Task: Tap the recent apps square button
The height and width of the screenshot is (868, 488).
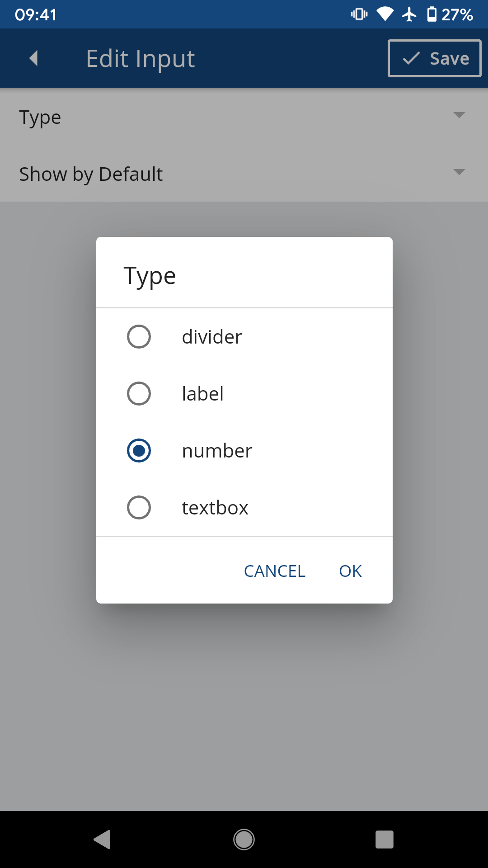Action: [x=384, y=840]
